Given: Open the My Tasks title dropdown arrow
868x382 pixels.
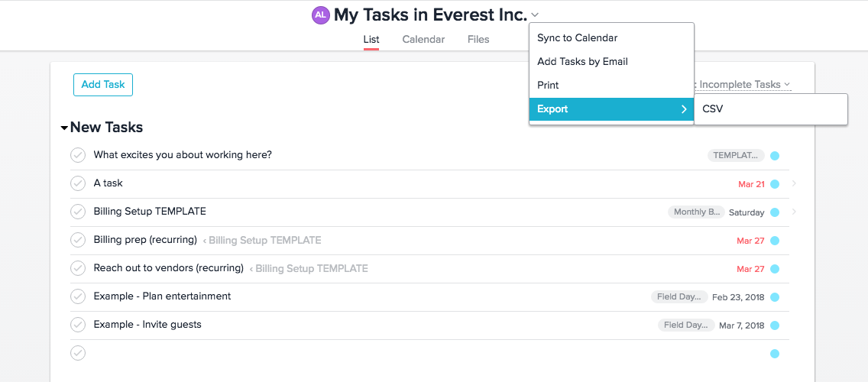Looking at the screenshot, I should tap(536, 15).
